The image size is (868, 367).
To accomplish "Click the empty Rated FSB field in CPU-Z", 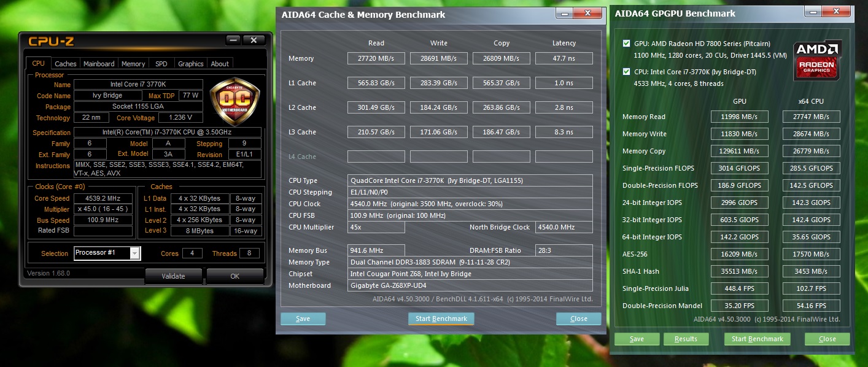I will [103, 231].
